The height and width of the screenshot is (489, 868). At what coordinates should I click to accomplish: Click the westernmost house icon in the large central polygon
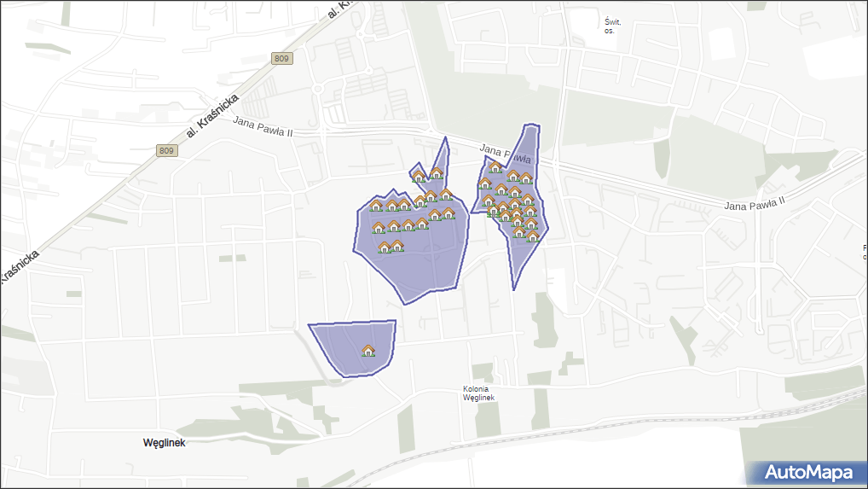[376, 206]
